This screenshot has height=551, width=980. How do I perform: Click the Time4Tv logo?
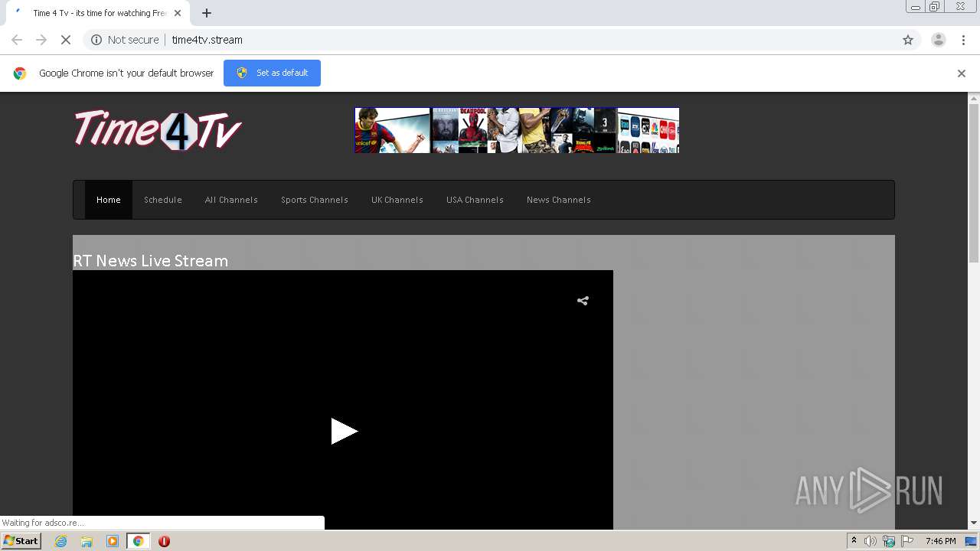[158, 129]
